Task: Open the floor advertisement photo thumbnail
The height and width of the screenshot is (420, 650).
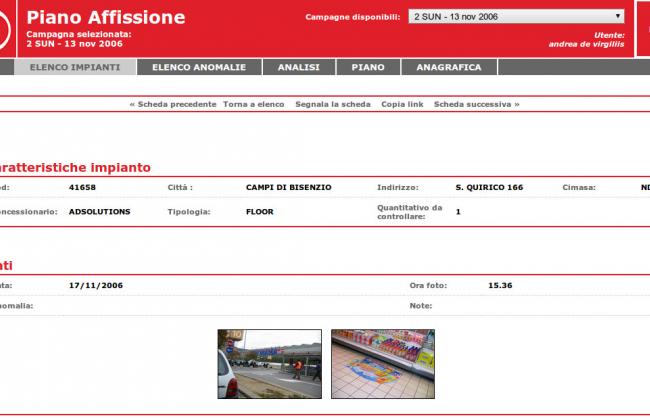Action: click(382, 364)
